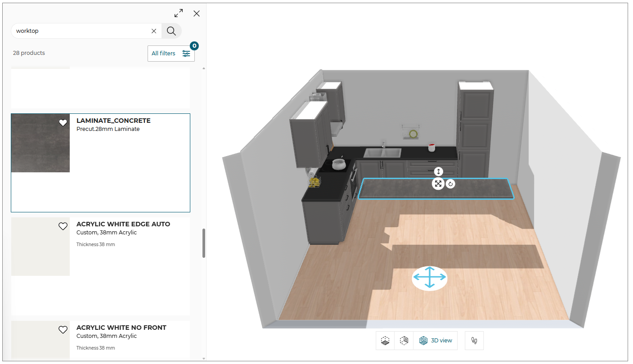Click the blue four-arrow move control on floor

pyautogui.click(x=430, y=278)
